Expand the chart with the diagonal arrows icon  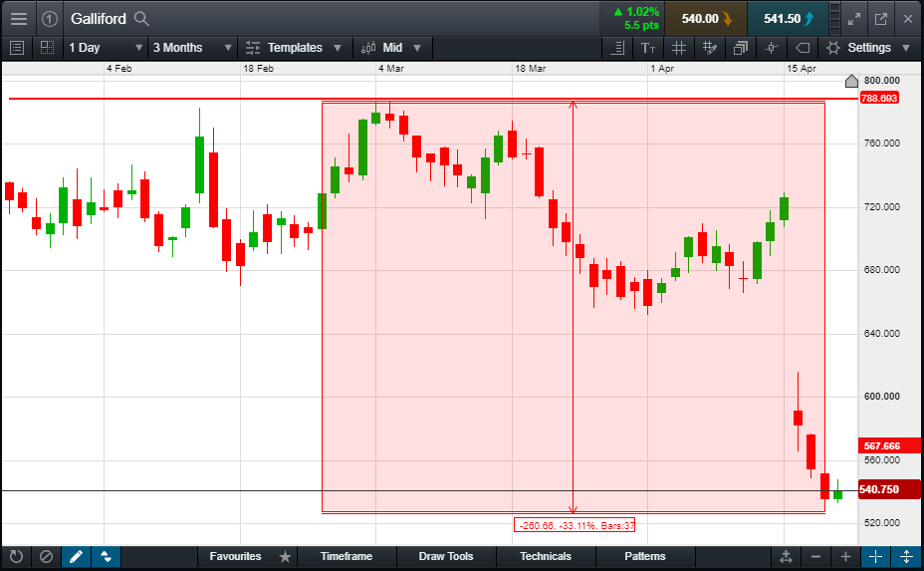point(854,19)
